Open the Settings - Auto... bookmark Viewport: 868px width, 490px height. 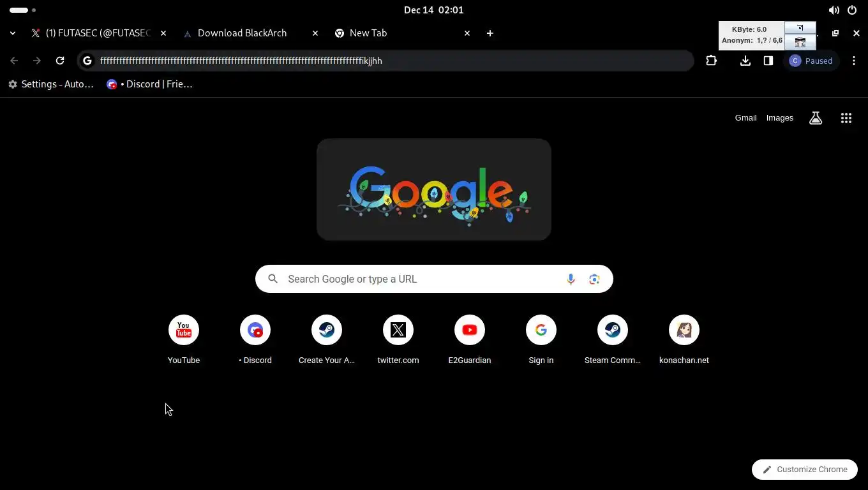[x=51, y=84]
